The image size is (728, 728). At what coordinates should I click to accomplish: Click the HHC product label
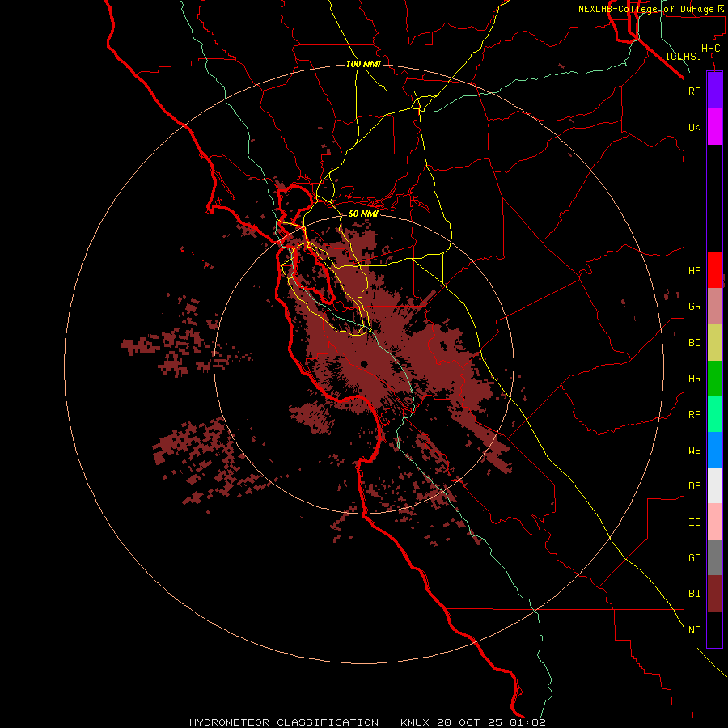pos(710,49)
